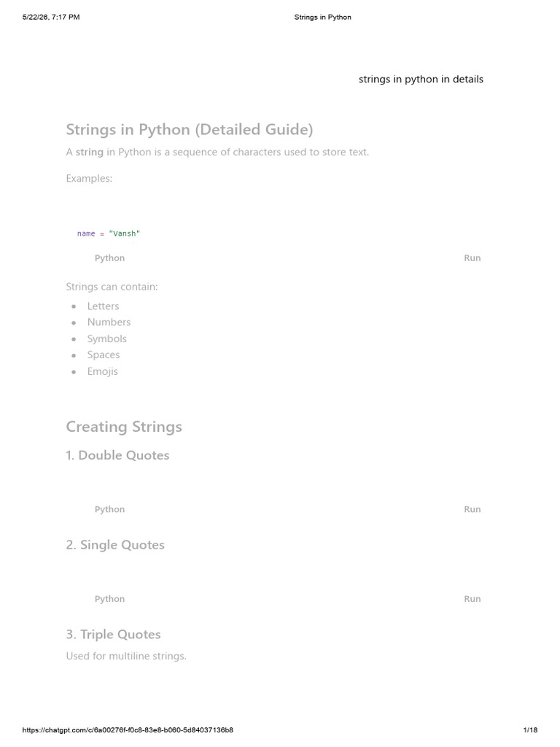The height and width of the screenshot is (747, 560).
Task: Click the "1. Double Quotes" subheading
Action: tap(117, 455)
